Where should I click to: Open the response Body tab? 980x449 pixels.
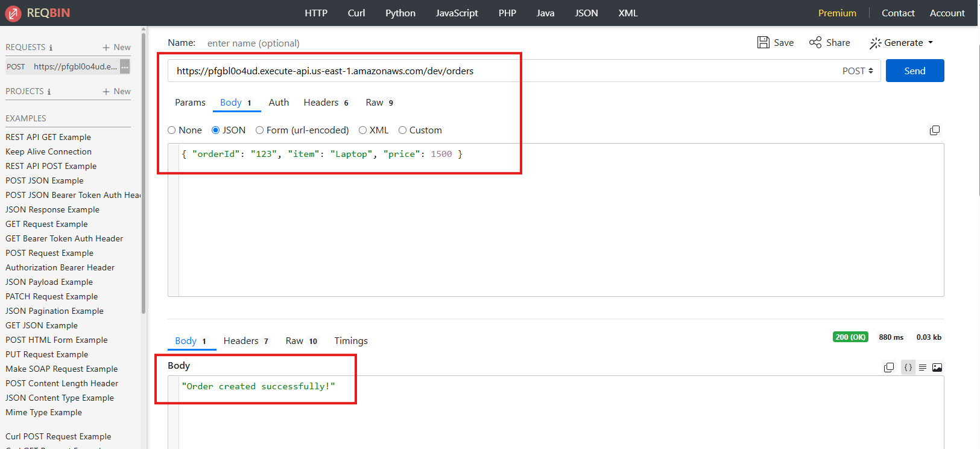[x=191, y=341]
